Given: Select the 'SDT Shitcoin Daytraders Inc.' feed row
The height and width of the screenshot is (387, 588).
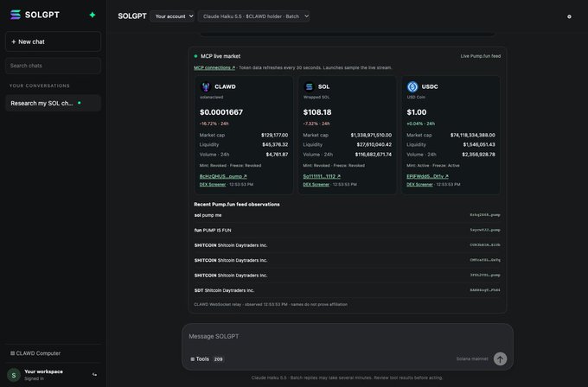Looking at the screenshot, I should click(347, 290).
